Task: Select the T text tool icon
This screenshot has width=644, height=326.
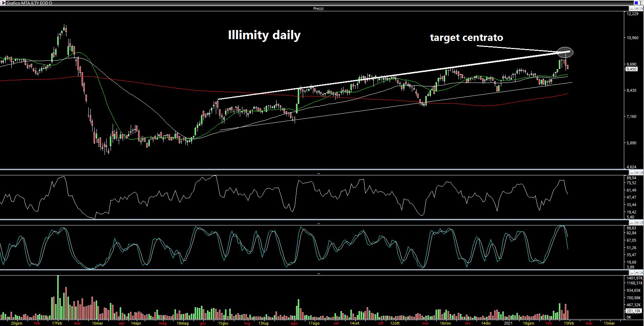Action: 641,2
